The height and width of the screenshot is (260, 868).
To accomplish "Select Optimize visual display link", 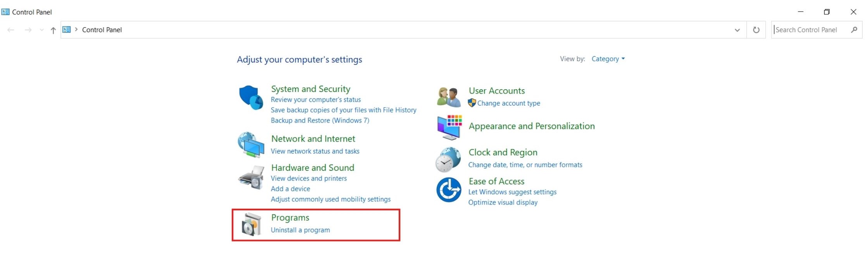I will pos(503,203).
